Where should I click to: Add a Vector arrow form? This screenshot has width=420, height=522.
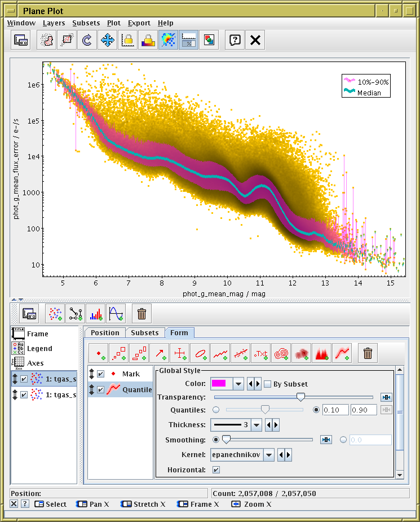160,354
